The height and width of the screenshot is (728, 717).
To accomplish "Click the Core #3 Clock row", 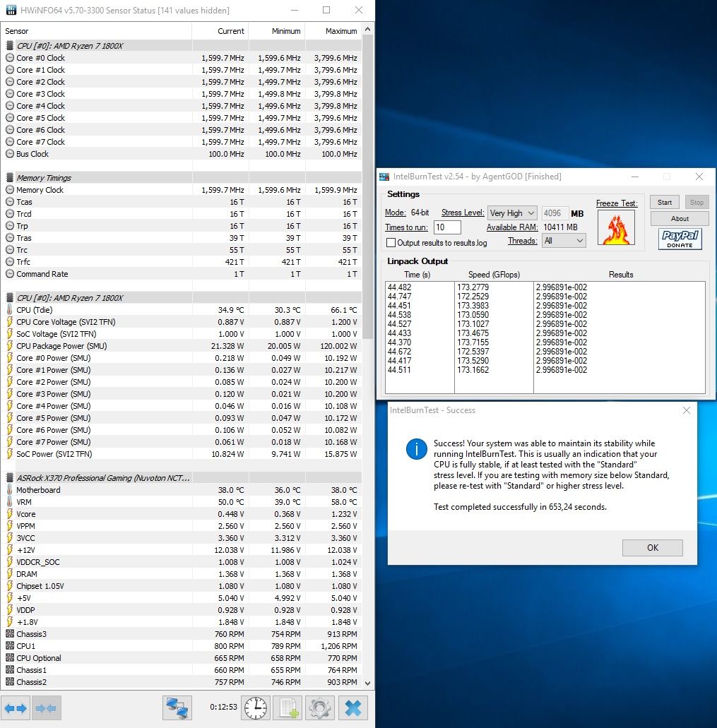I will tap(182, 94).
